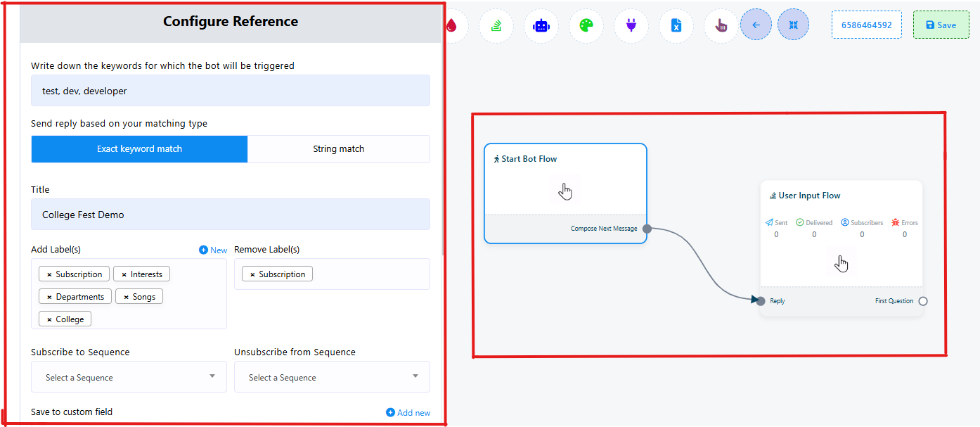Click Add new custom field link
This screenshot has width=980, height=427.
[408, 413]
